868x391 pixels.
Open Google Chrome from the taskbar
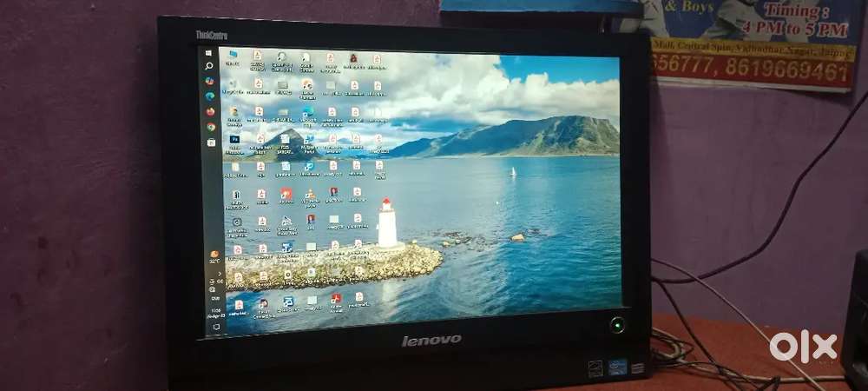(211, 127)
